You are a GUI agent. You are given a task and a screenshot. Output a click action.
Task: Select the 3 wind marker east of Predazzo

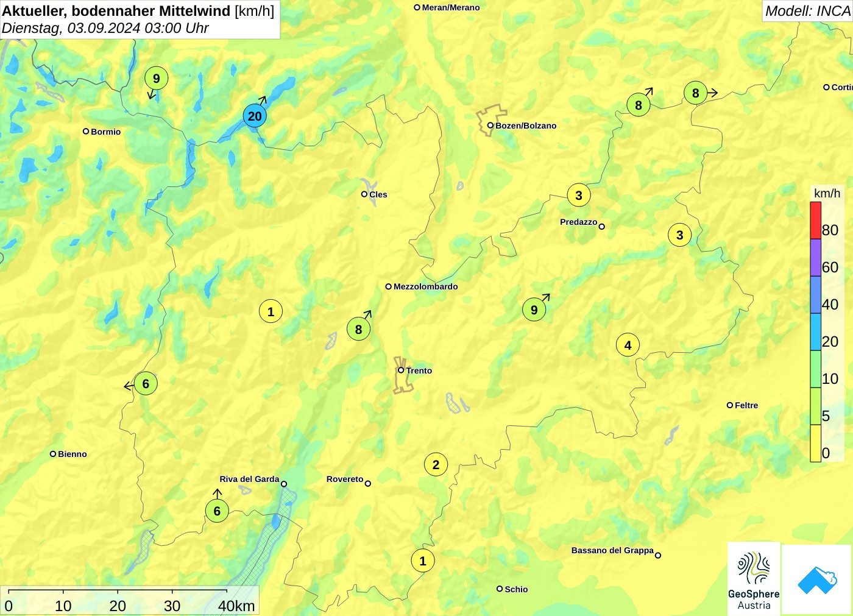tap(679, 235)
